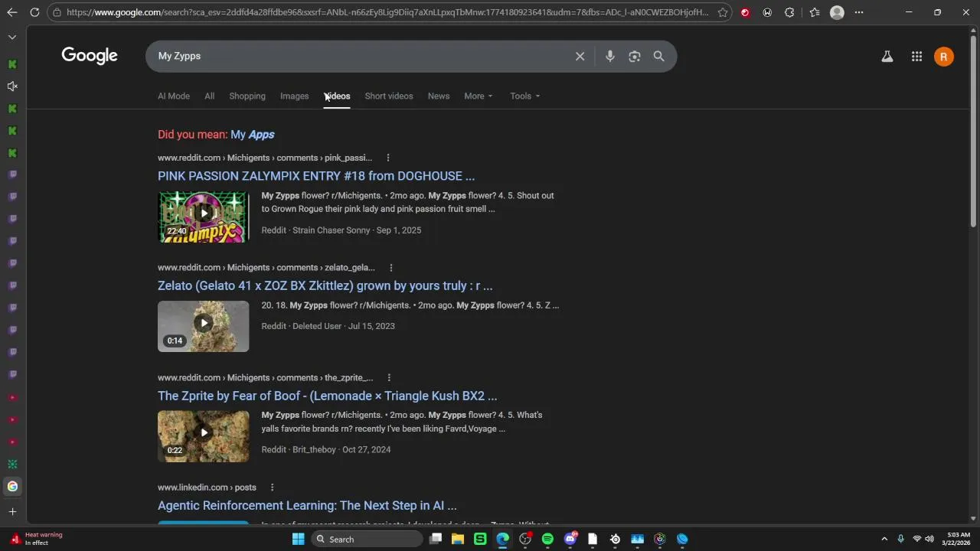Open the Wi-Fi network icon in system tray

916,539
